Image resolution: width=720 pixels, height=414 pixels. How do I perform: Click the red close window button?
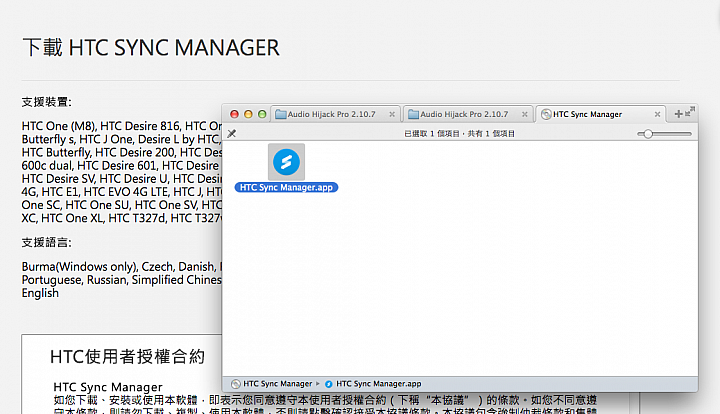point(234,114)
